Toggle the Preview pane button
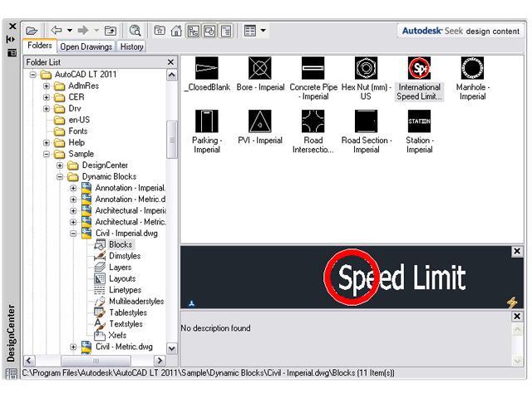The width and height of the screenshot is (532, 399). tap(209, 31)
